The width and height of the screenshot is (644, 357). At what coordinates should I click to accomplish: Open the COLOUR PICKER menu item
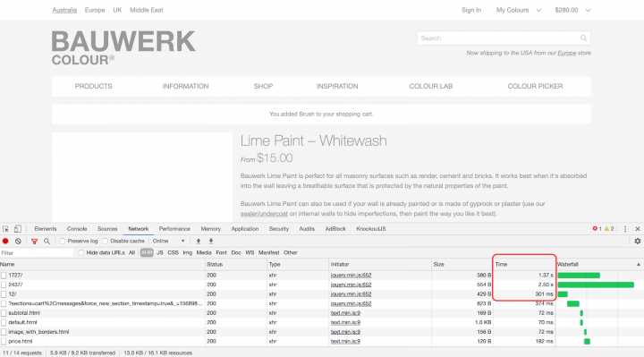click(535, 86)
